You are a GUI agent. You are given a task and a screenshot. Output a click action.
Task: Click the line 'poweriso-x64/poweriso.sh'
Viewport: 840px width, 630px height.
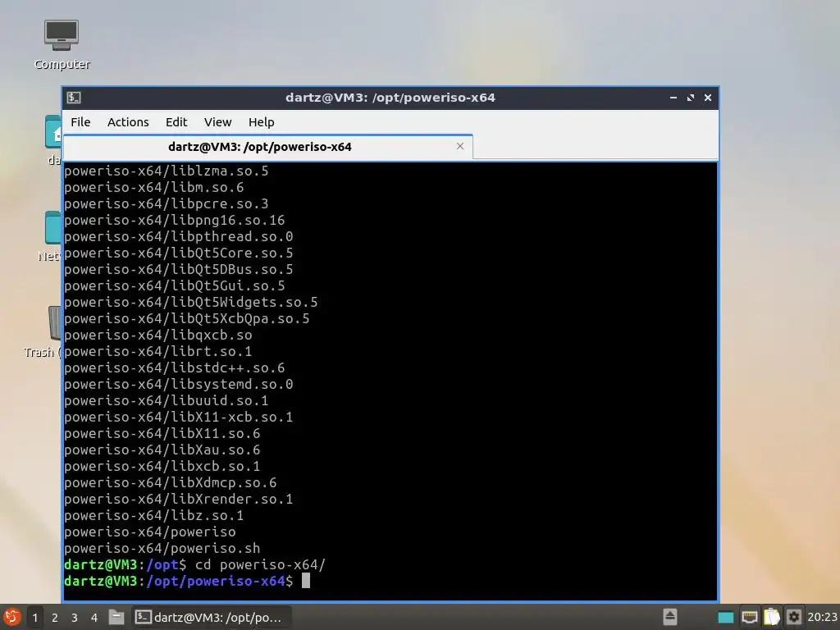tap(162, 549)
